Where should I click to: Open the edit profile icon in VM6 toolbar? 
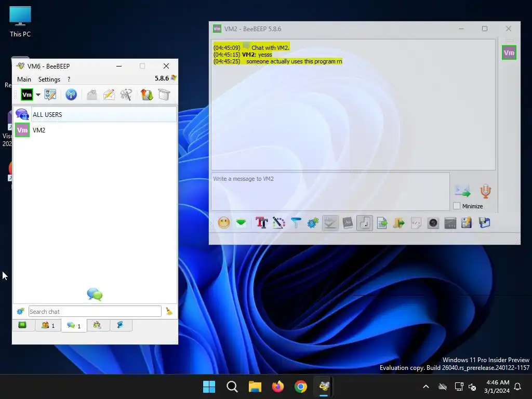coord(50,95)
